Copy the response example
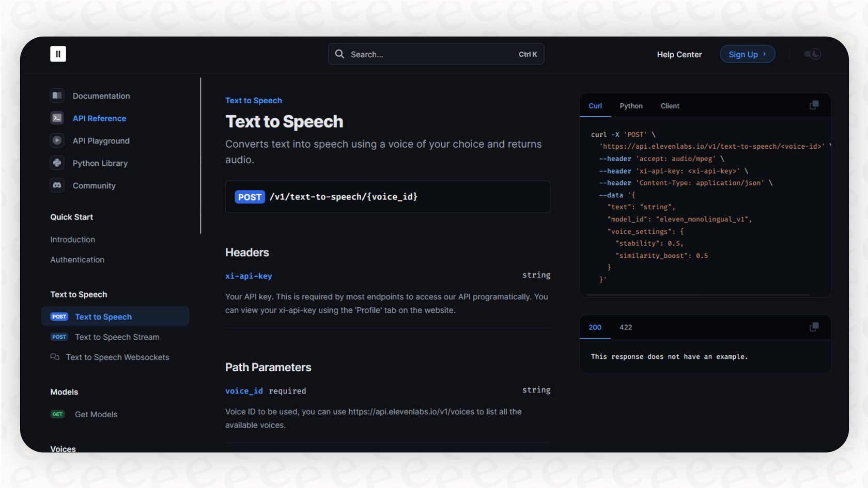 814,327
